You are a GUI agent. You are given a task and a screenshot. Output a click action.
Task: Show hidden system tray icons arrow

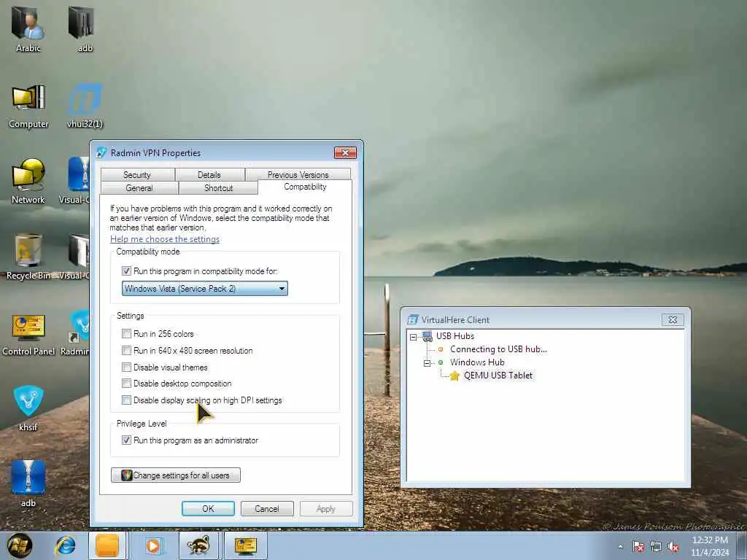620,546
